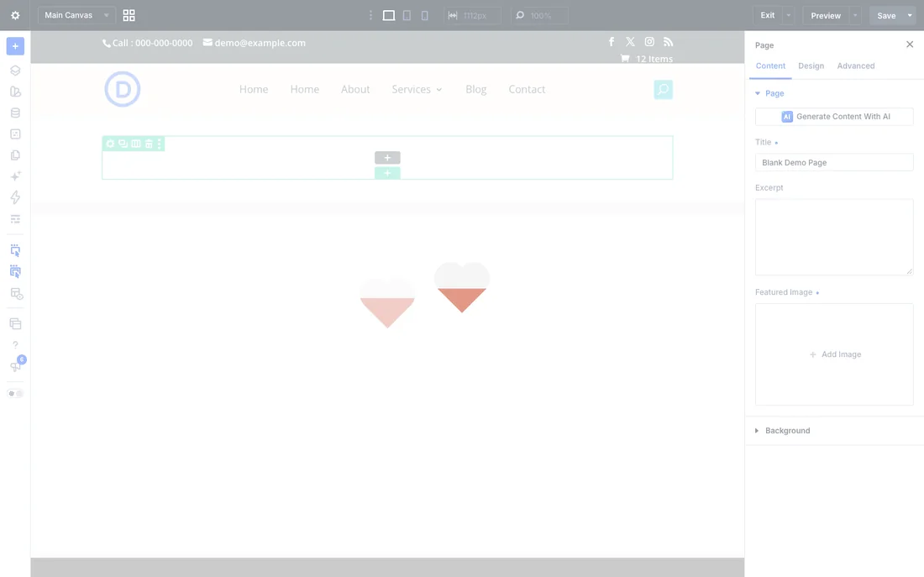Open the lightning bolt icon in sidebar
The image size is (924, 577).
point(15,197)
